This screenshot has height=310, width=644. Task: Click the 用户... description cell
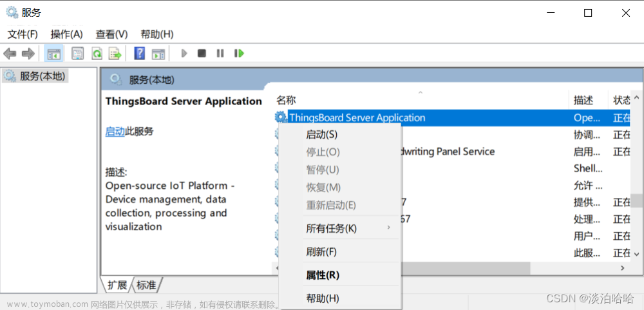(587, 236)
